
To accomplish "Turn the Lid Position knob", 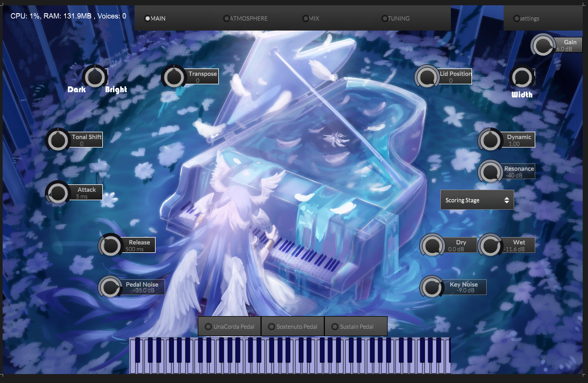I will (427, 77).
